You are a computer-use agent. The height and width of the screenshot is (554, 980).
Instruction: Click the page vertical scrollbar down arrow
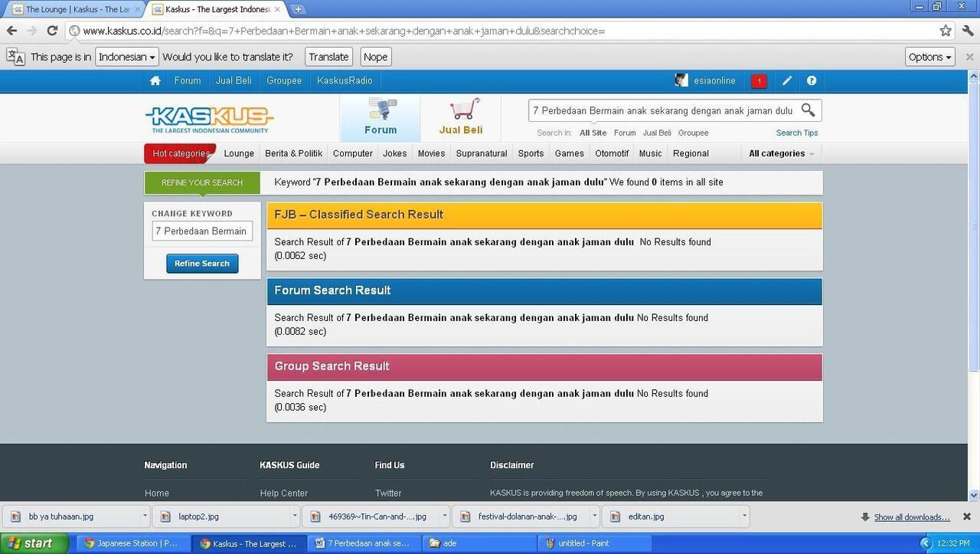(974, 495)
